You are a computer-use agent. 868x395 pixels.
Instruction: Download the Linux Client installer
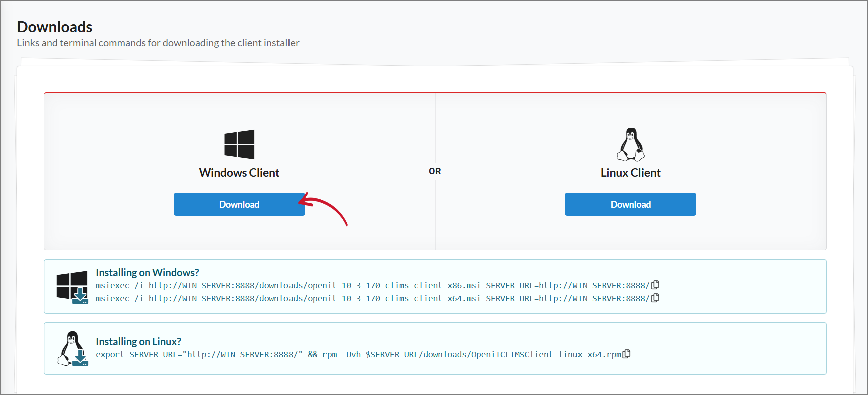click(x=631, y=204)
